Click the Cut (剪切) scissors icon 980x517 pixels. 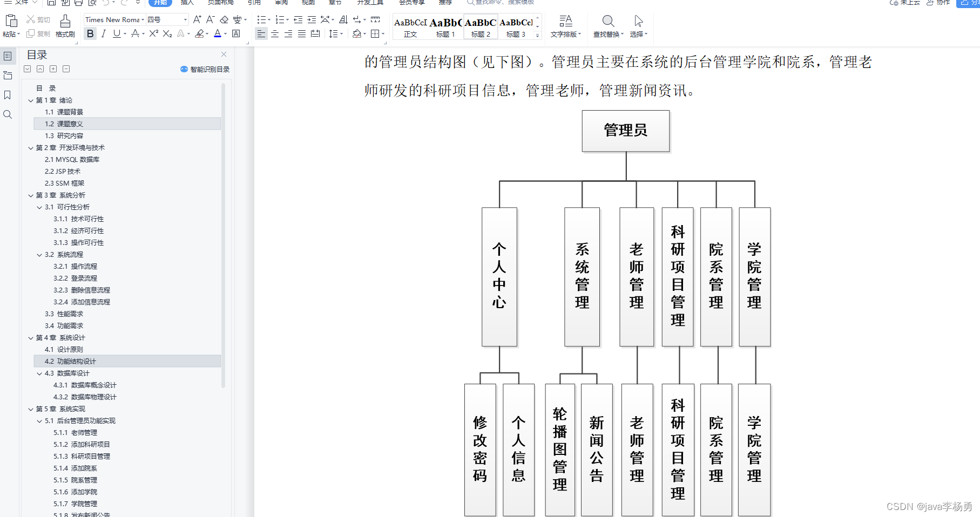coord(31,20)
